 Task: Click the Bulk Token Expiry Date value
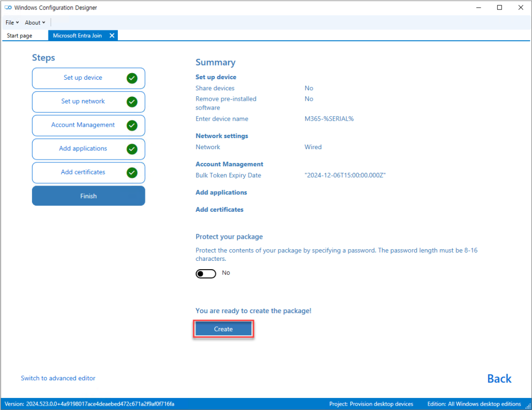[345, 176]
